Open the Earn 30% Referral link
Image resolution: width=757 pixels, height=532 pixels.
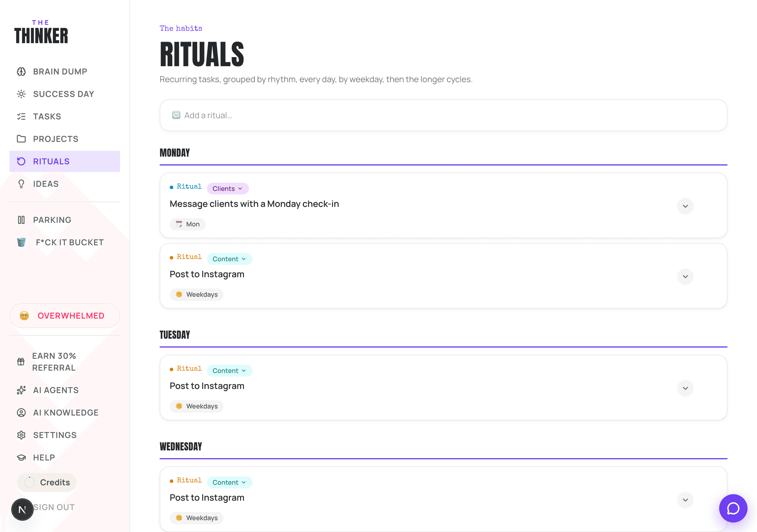coord(65,362)
